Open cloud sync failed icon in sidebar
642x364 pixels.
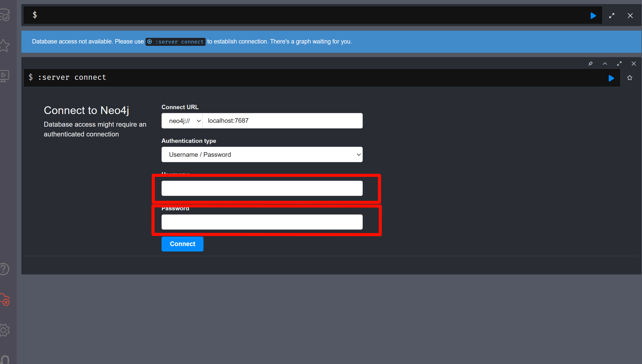(x=5, y=300)
